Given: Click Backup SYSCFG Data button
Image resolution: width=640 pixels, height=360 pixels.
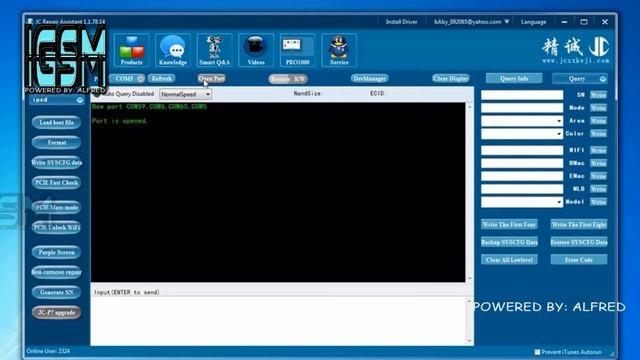Looking at the screenshot, I should (x=509, y=242).
